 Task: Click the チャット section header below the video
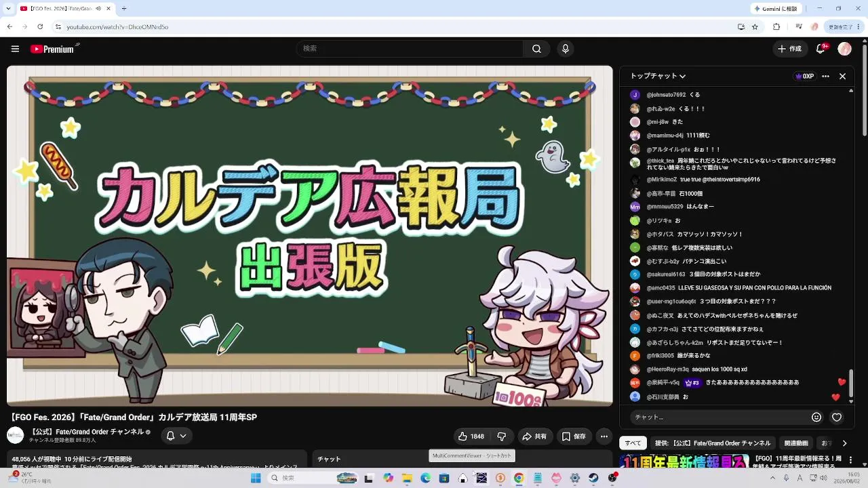click(330, 459)
